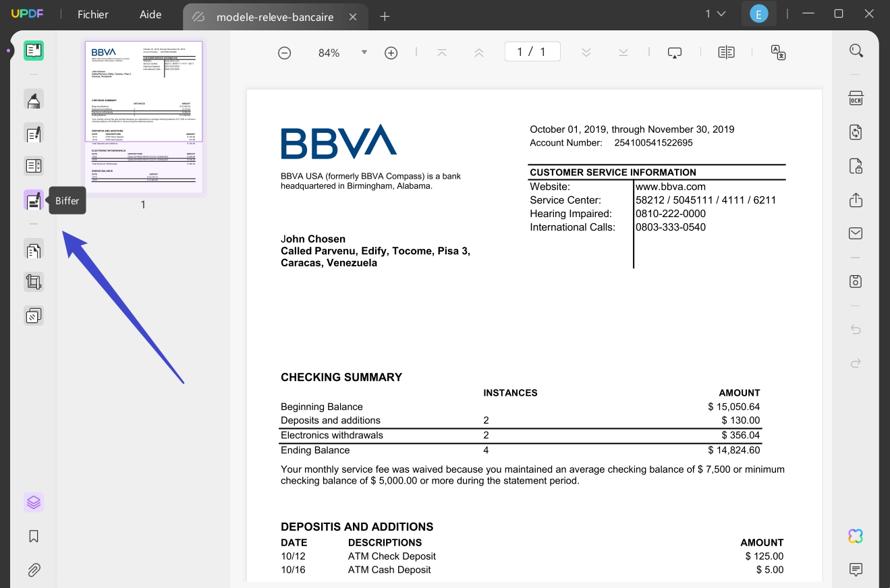Click the Redo arrow
The height and width of the screenshot is (588, 890).
click(x=856, y=363)
